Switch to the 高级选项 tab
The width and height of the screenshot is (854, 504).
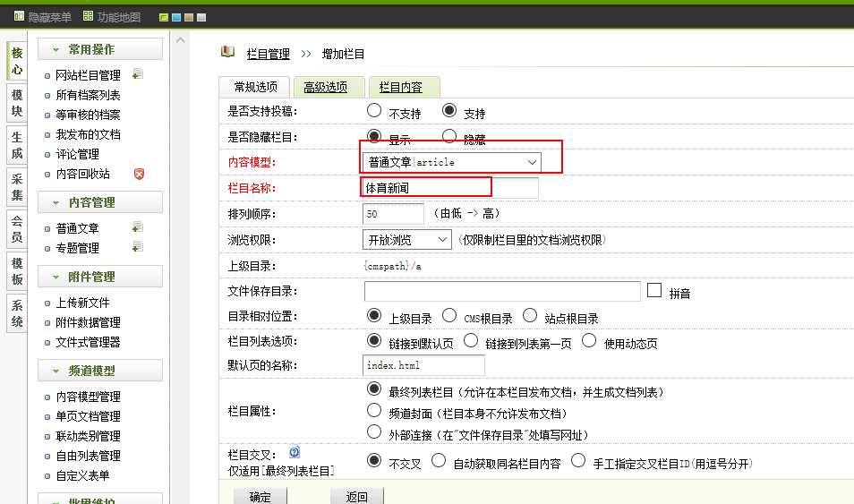(x=326, y=87)
